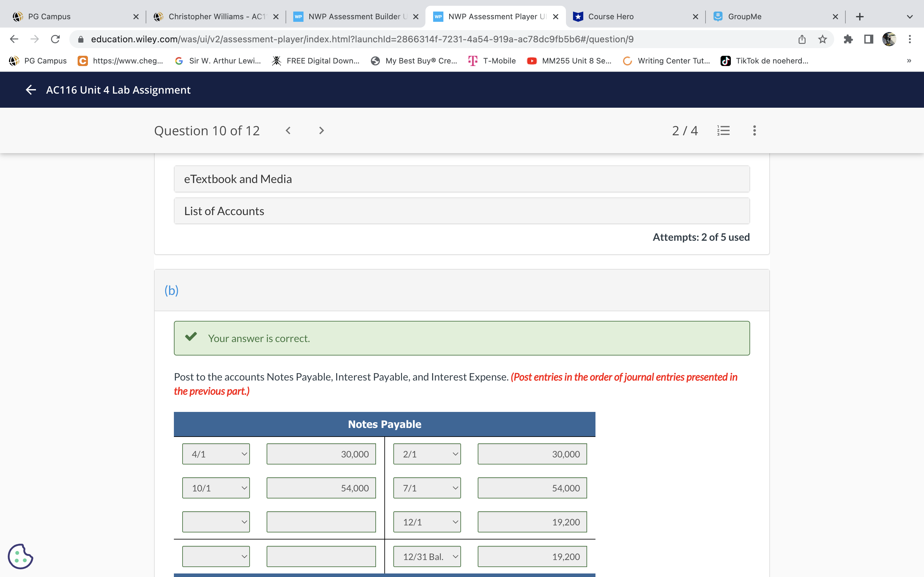Open the question list icon
Screen dimensions: 924x577
pyautogui.click(x=723, y=130)
